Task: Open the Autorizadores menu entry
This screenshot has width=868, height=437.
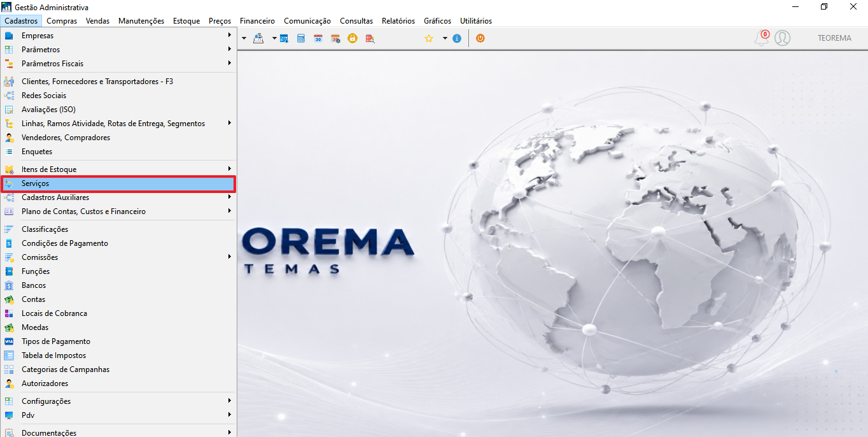Action: point(118,383)
